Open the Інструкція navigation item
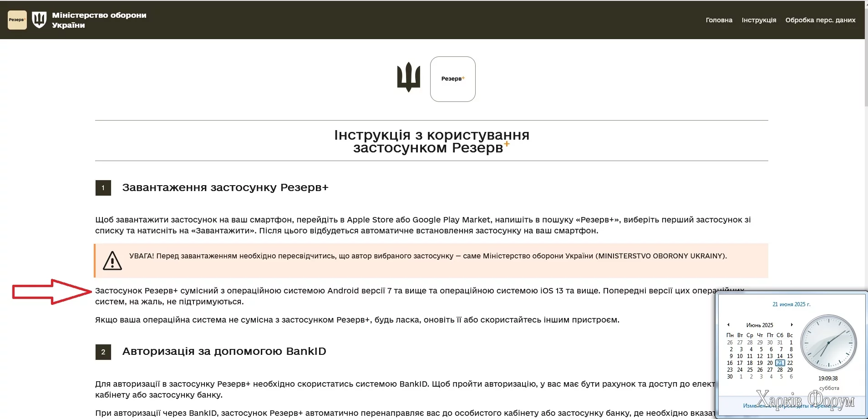 (759, 20)
